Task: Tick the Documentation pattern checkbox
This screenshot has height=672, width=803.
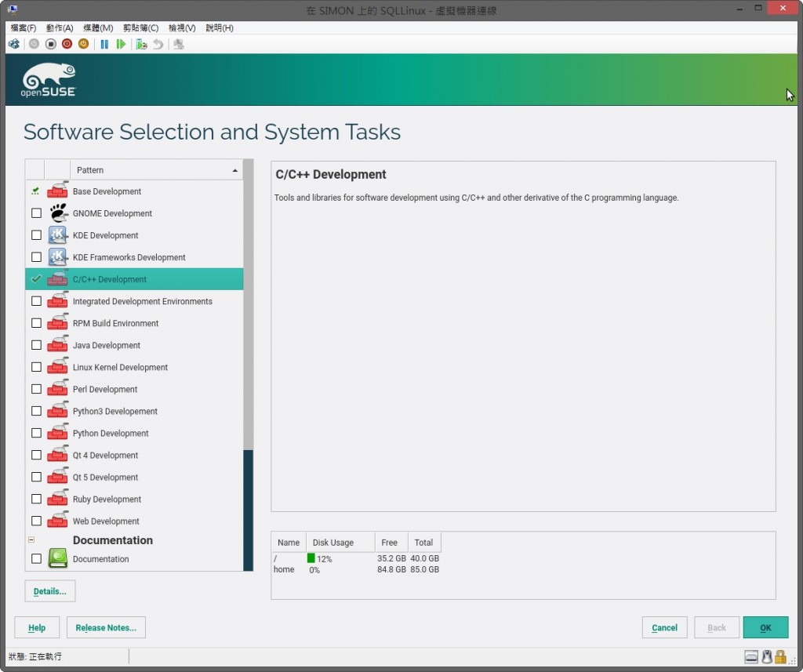Action: point(36,558)
